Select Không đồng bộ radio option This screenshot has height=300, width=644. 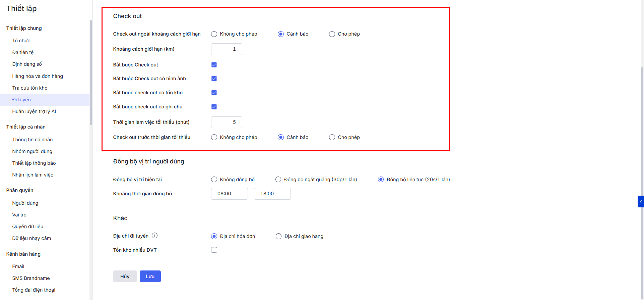[214, 180]
